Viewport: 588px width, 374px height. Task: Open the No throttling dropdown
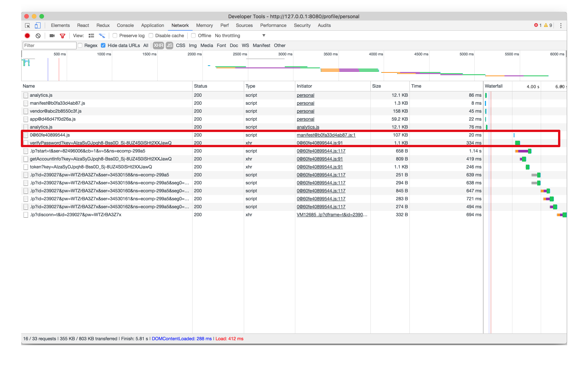(240, 36)
